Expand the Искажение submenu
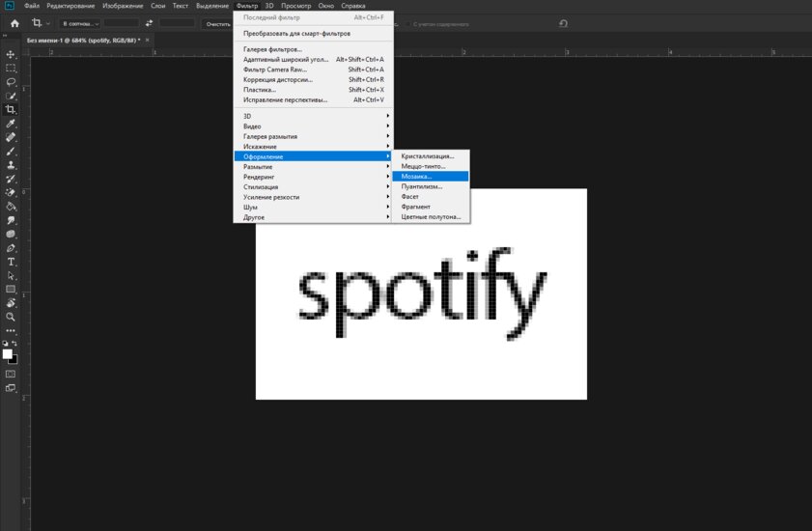The image size is (812, 531). point(313,147)
